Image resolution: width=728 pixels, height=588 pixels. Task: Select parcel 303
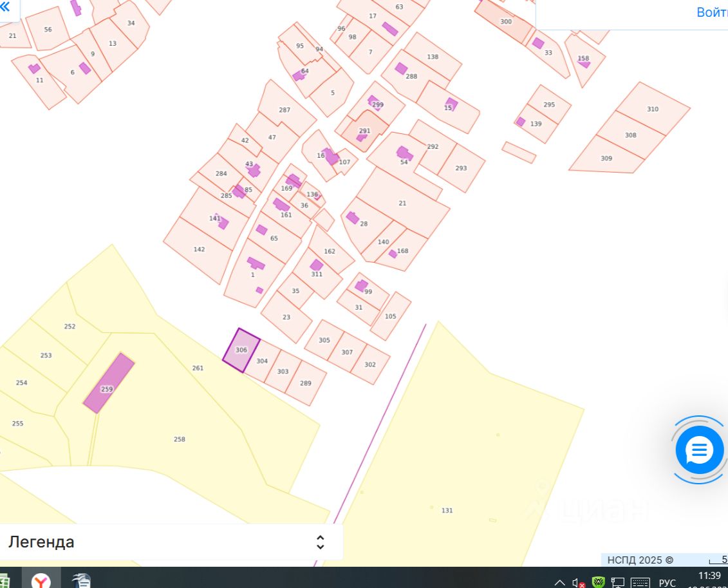tap(283, 372)
